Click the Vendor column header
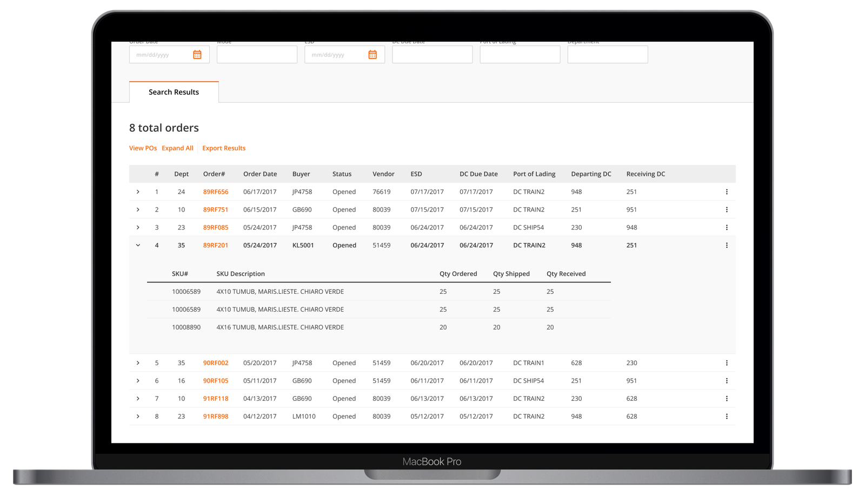Viewport: 865px width, 504px height. pyautogui.click(x=383, y=174)
